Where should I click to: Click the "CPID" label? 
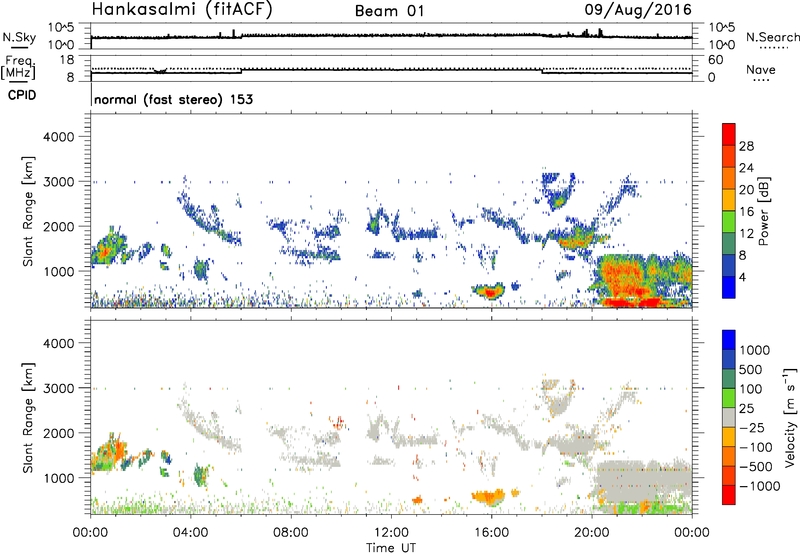click(22, 95)
